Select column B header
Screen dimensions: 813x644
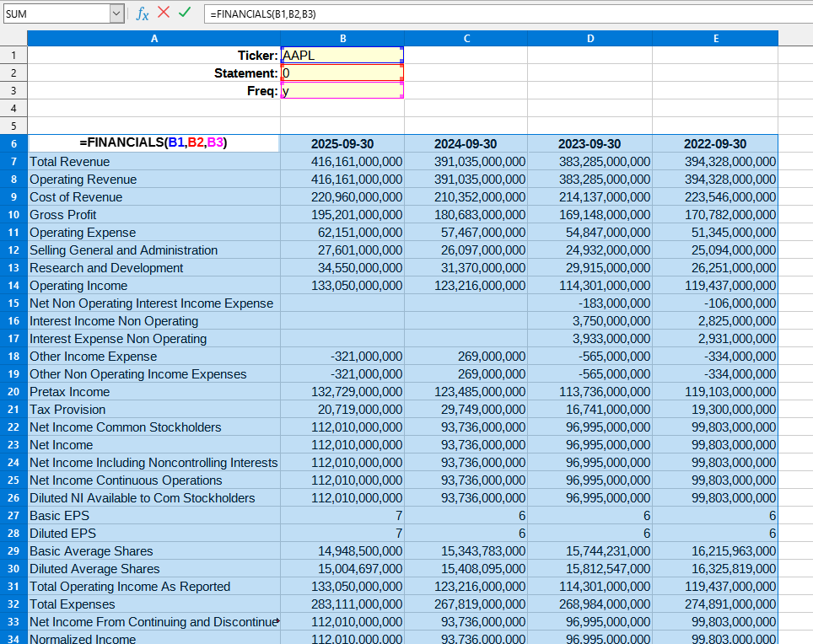(x=342, y=38)
